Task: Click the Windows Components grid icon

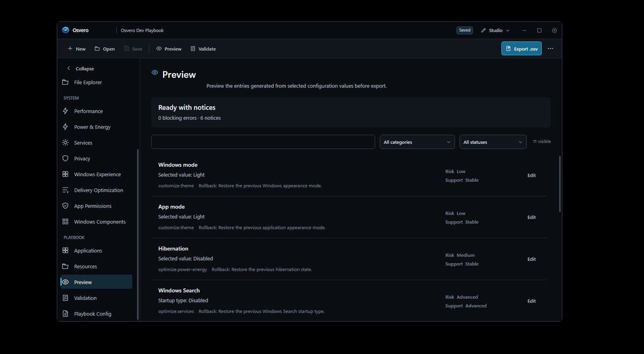Action: (65, 222)
